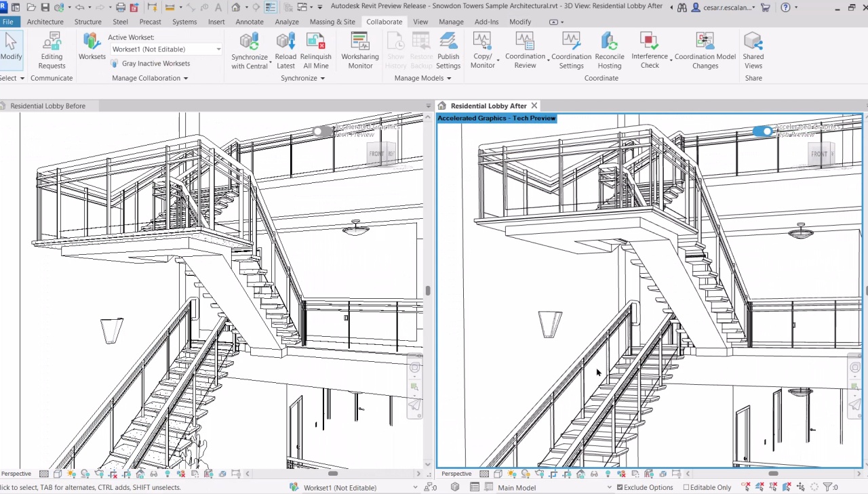Open Worksharing Monitor
Viewport: 868px width, 494px height.
click(x=360, y=51)
